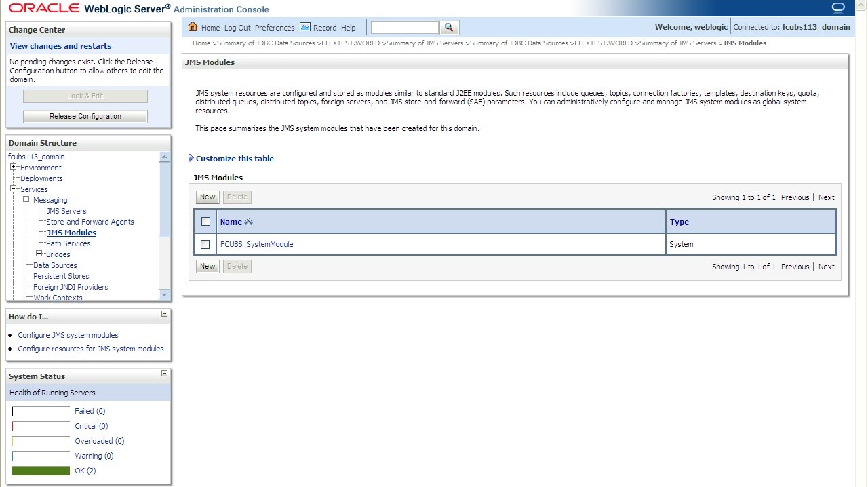Open Log Out in the toolbar
This screenshot has height=487, width=868.
(237, 28)
